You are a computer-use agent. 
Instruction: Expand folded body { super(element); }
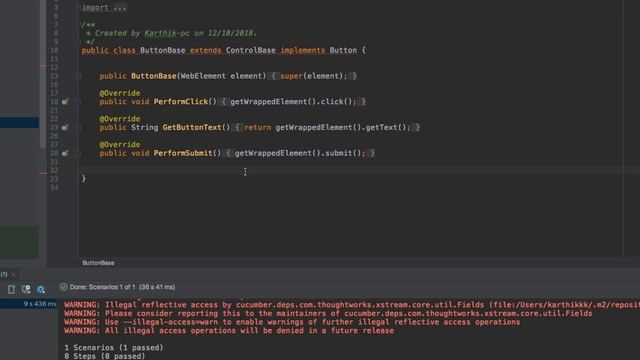pyautogui.click(x=313, y=76)
